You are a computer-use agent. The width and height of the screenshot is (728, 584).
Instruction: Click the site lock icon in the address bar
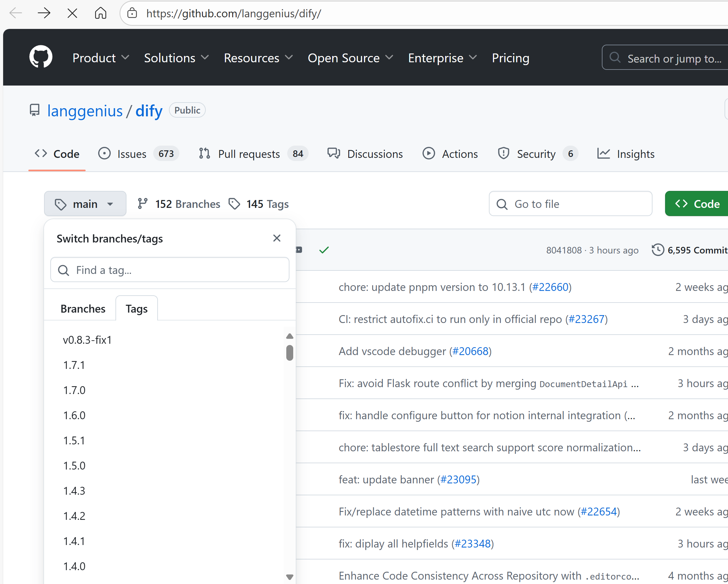132,14
